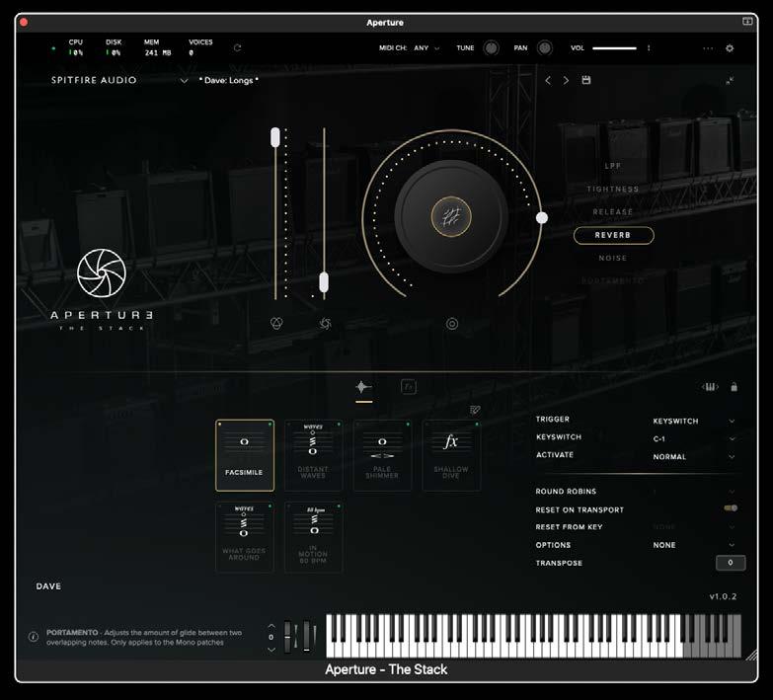The image size is (773, 700).
Task: Click the Dave: Longs preset name
Action: tap(229, 80)
